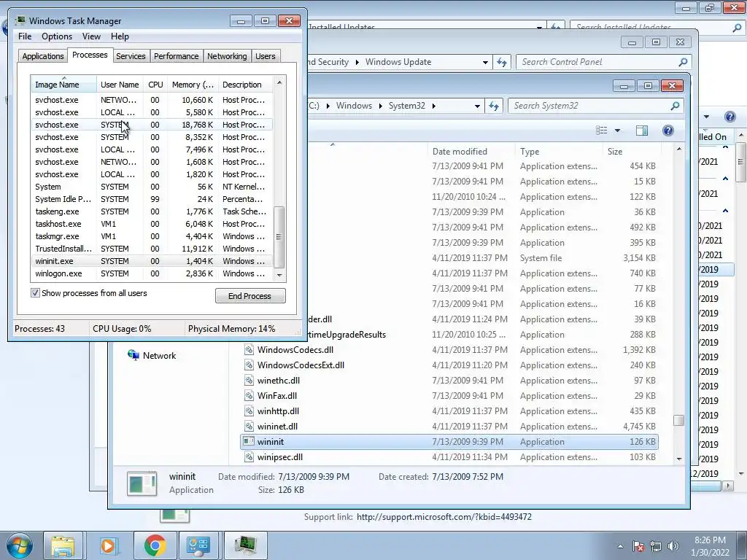Select the System Idle Process row
Screen dimensions: 747x560
[152, 199]
